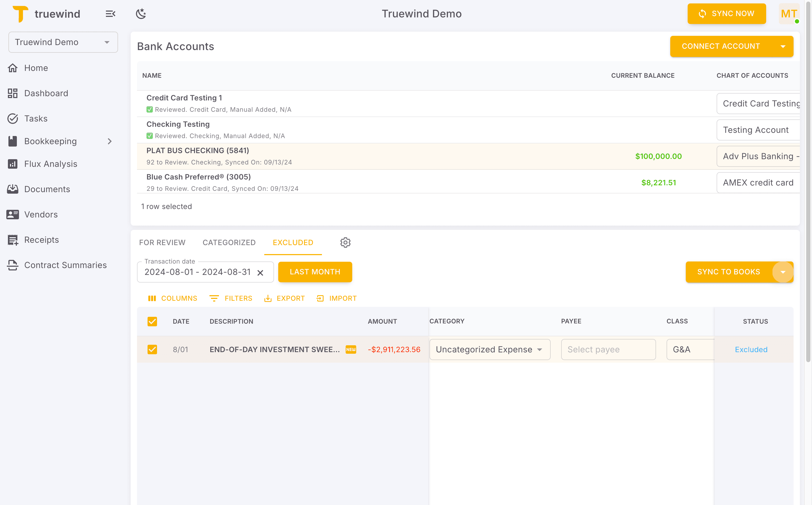Switch to the FOR REVIEW tab
The height and width of the screenshot is (505, 812).
[x=162, y=242]
